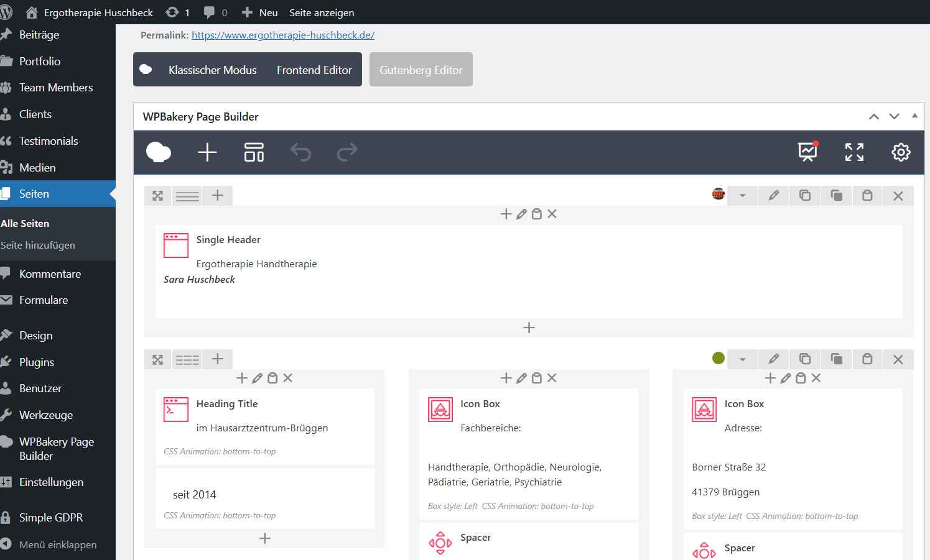Expand second row options dropdown arrow
930x560 pixels.
(x=742, y=359)
